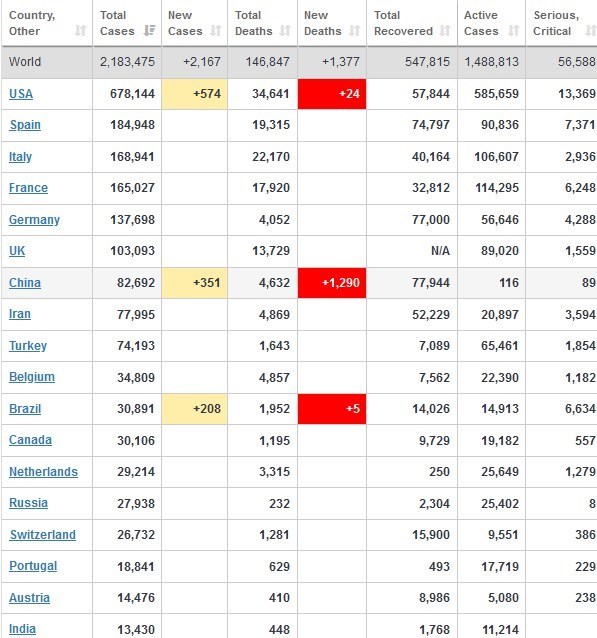
Task: Click the yellow +574 new cases cell
Action: (x=195, y=94)
